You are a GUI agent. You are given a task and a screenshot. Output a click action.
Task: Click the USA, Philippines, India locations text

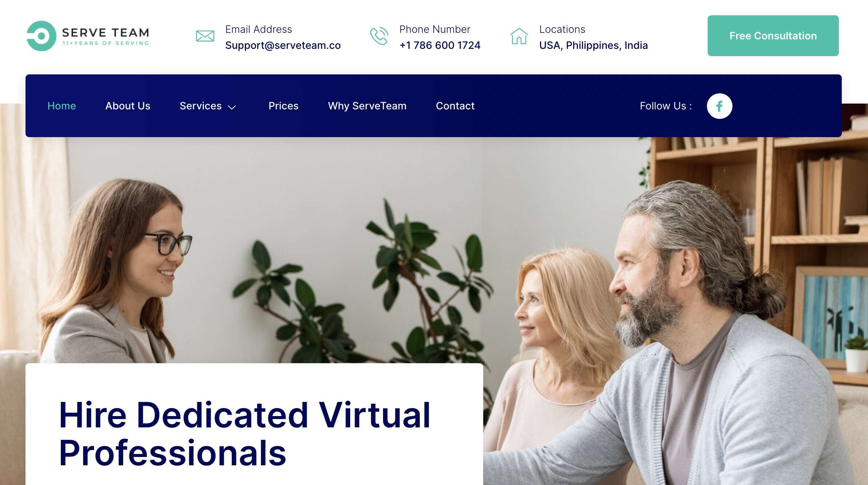click(594, 45)
